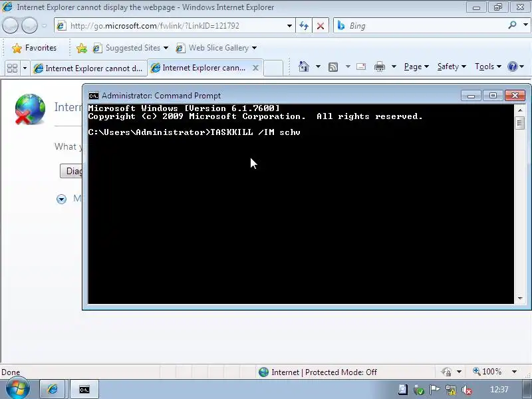This screenshot has width=532, height=399.
Task: Click the globe error icon on page
Action: tap(30, 109)
